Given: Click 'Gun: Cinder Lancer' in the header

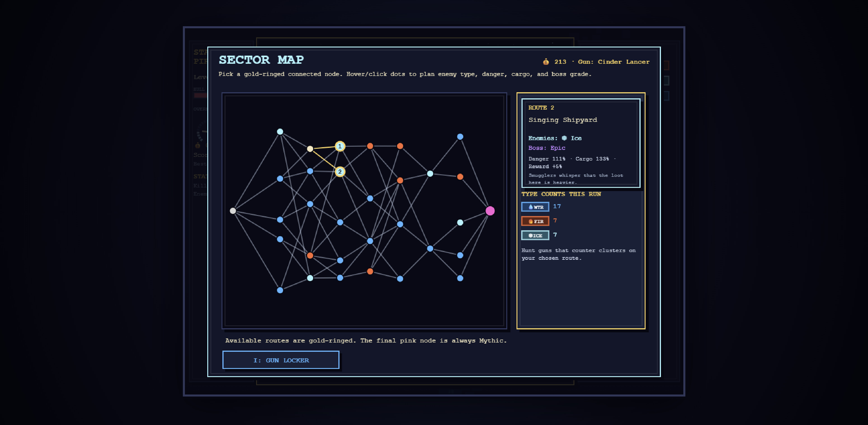Looking at the screenshot, I should click(x=614, y=62).
